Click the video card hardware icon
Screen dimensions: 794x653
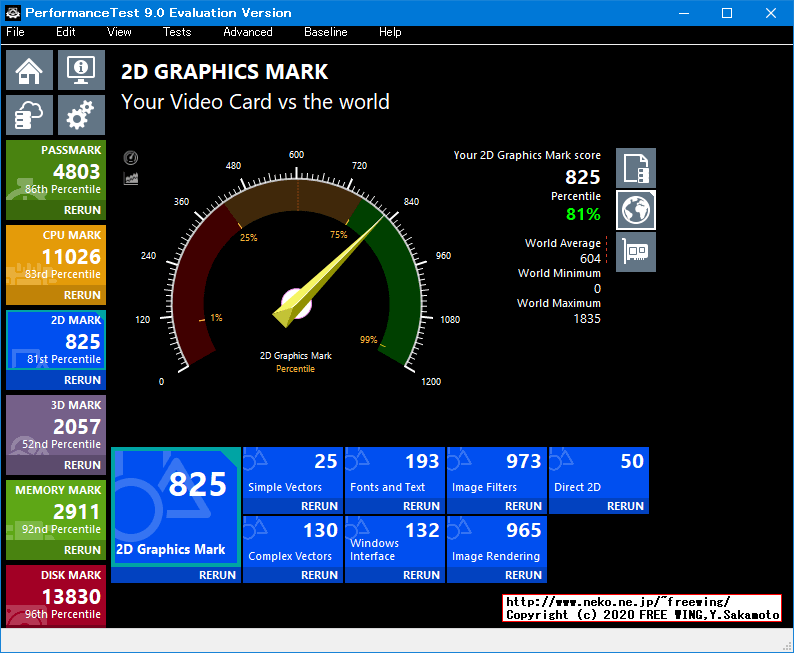pyautogui.click(x=636, y=252)
